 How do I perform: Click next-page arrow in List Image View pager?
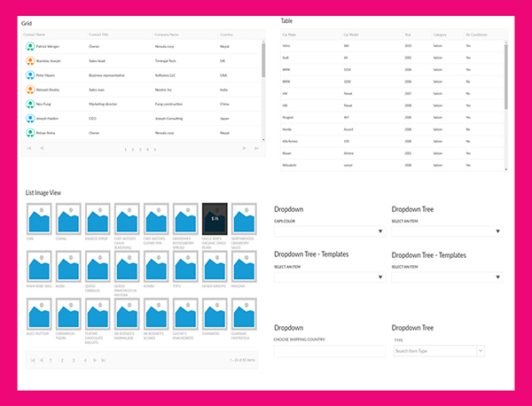click(x=95, y=361)
